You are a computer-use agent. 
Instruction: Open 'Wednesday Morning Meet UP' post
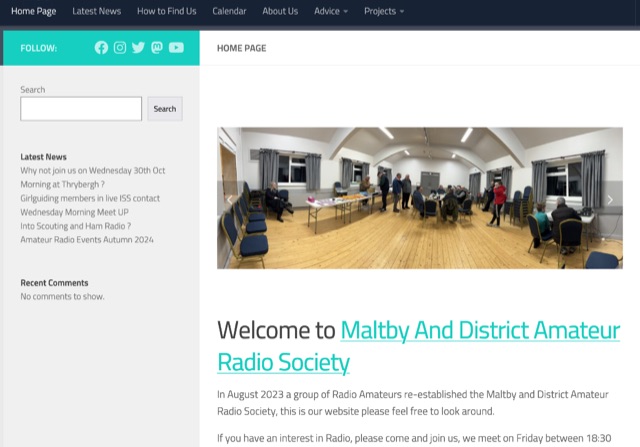coord(74,212)
